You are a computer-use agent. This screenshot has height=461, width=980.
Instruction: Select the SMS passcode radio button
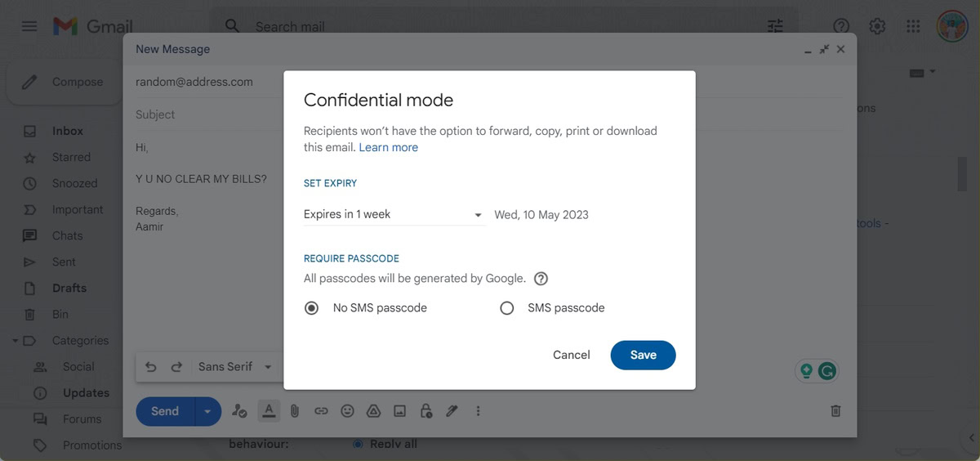pyautogui.click(x=507, y=308)
